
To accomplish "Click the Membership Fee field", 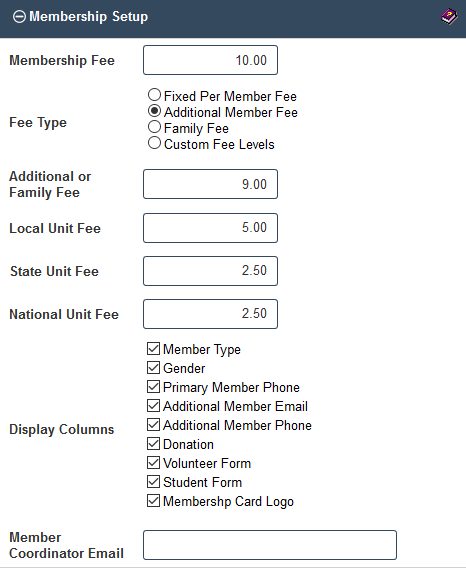I will [211, 60].
